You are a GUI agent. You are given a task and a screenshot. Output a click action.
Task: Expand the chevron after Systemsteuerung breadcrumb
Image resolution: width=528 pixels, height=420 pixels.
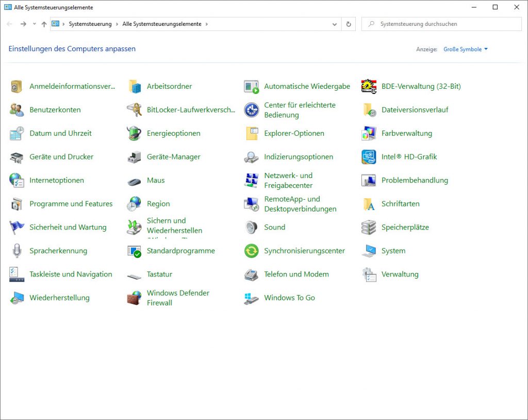tap(117, 24)
